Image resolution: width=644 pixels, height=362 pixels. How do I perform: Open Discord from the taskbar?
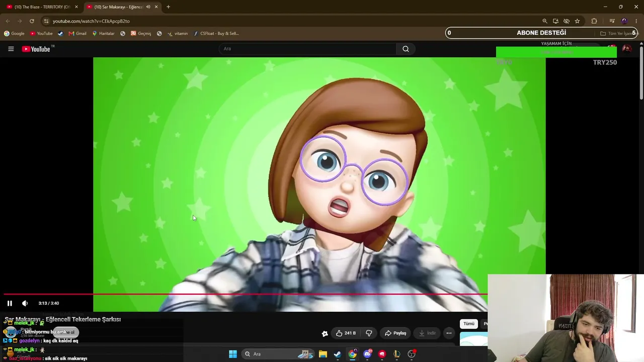(368, 354)
